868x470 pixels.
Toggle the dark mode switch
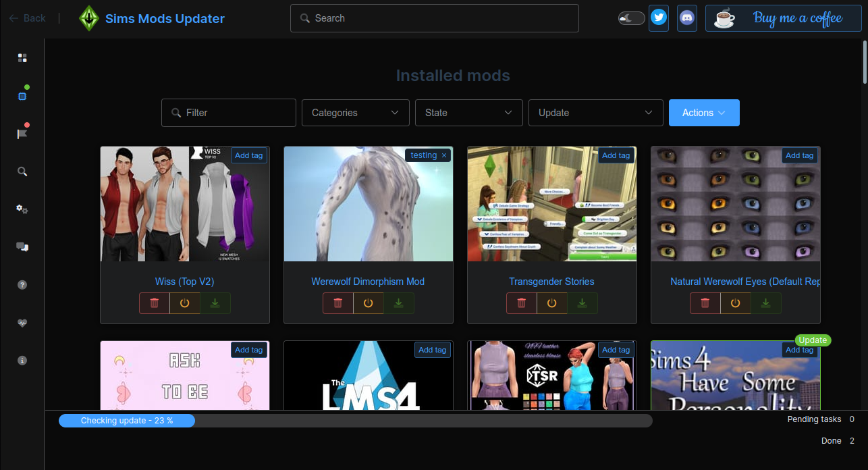631,18
